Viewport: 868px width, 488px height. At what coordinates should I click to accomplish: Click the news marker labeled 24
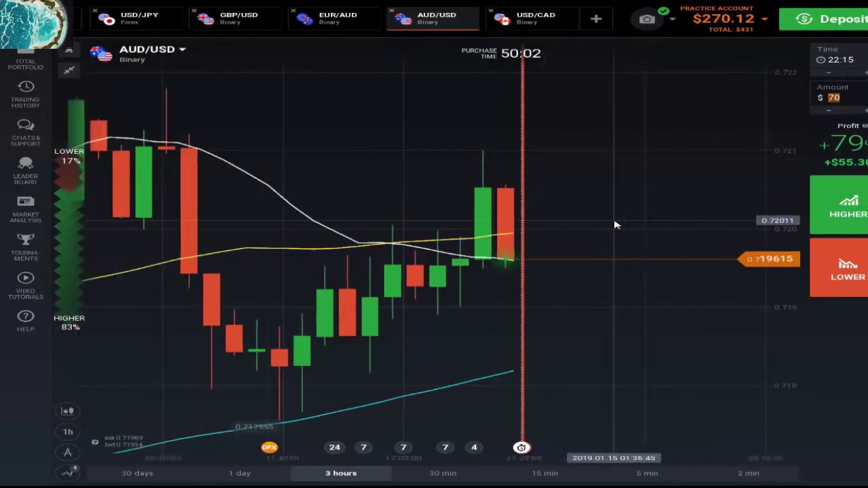[334, 447]
